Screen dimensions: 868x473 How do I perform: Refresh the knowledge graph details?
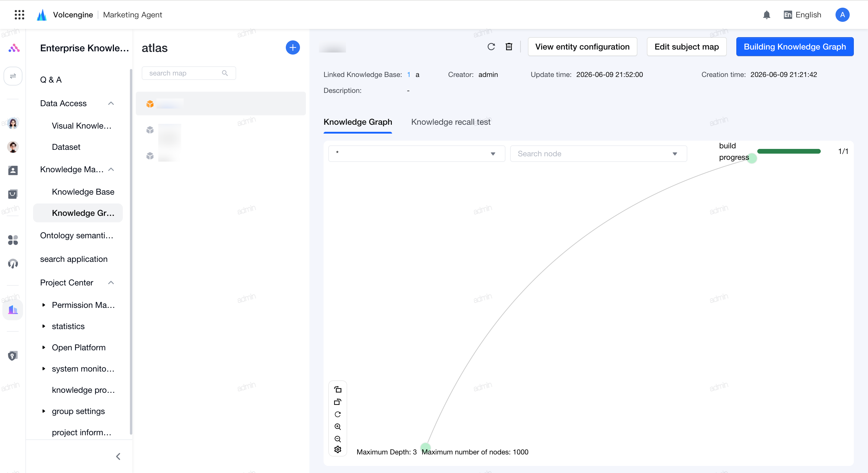(x=491, y=47)
